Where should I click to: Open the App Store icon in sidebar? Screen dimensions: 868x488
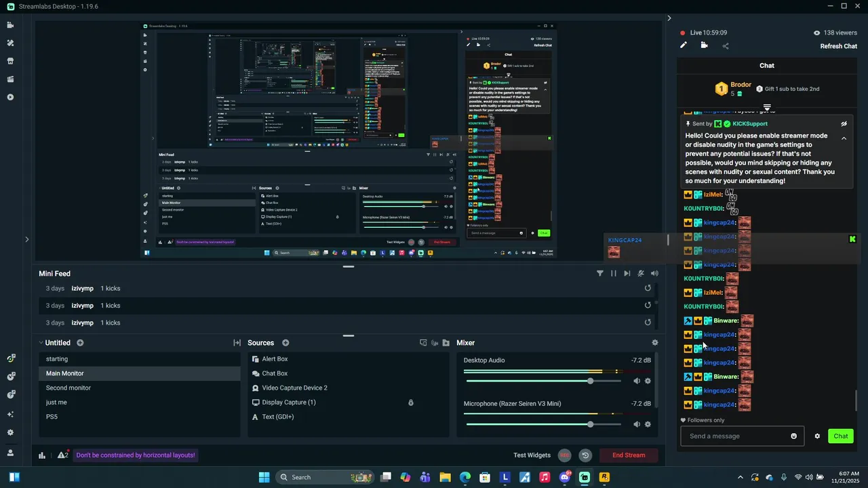pyautogui.click(x=10, y=61)
